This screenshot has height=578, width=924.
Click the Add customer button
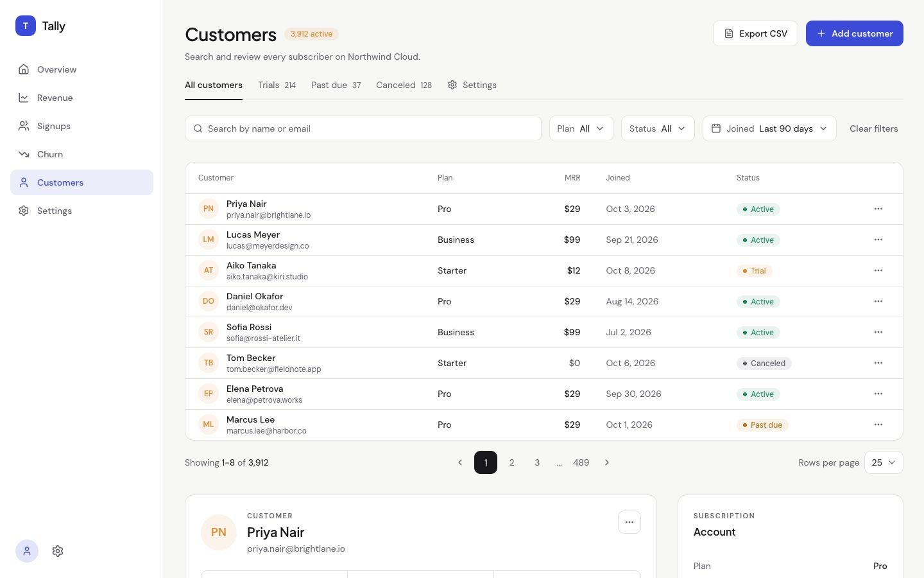point(855,33)
